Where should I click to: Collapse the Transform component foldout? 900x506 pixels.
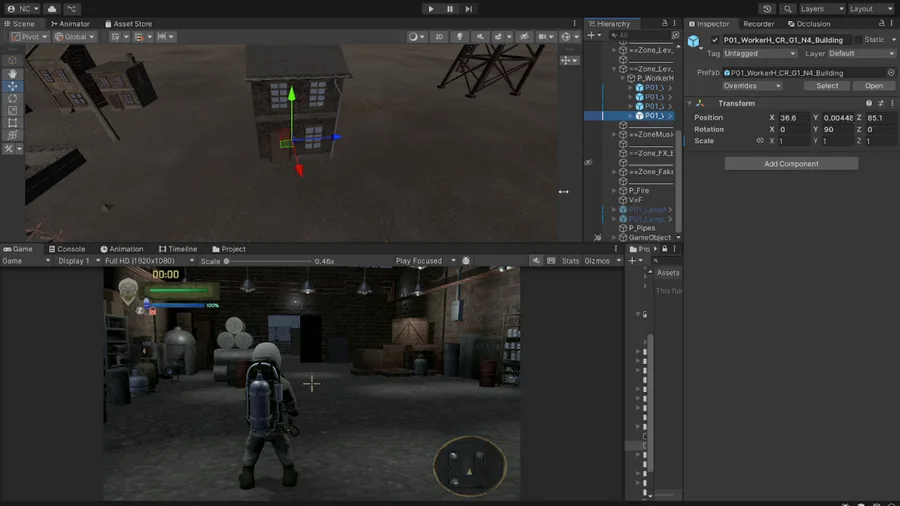pyautogui.click(x=689, y=103)
